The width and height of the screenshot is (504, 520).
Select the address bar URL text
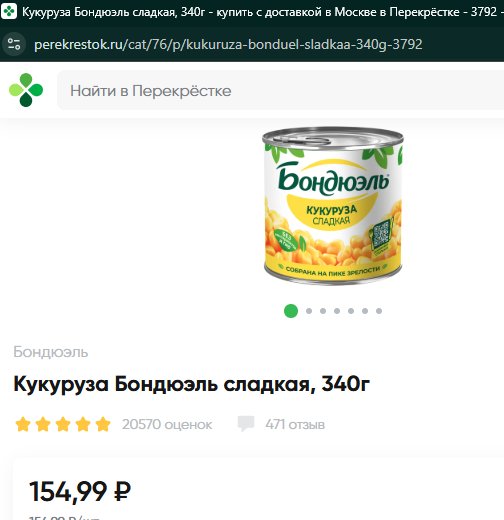228,44
